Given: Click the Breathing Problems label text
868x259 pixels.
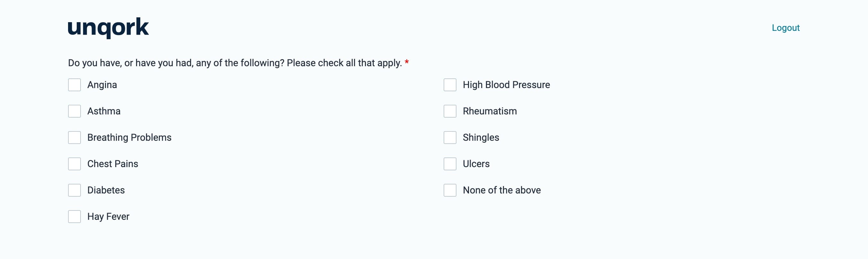Looking at the screenshot, I should [129, 138].
